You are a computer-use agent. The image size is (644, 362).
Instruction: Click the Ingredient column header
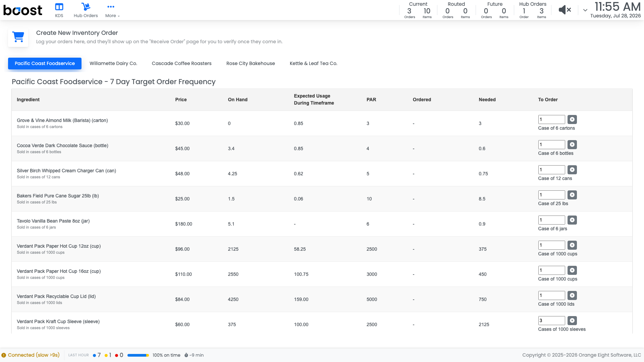[x=28, y=100]
